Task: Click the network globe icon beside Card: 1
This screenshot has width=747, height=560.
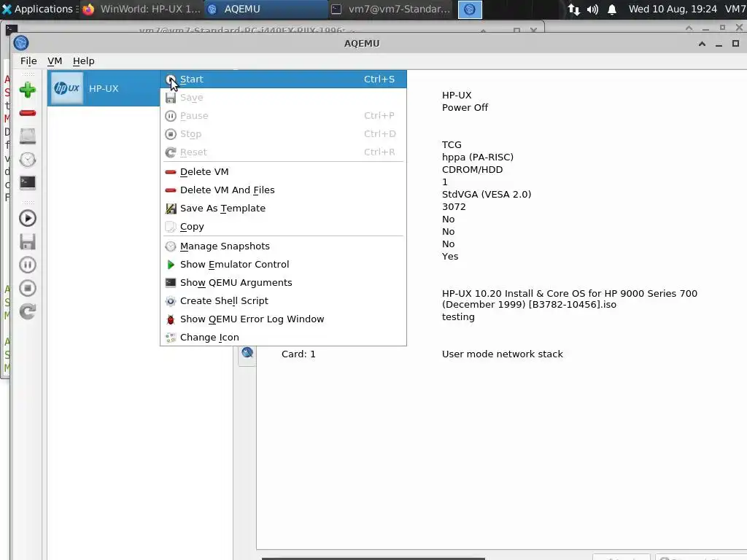Action: (x=247, y=353)
